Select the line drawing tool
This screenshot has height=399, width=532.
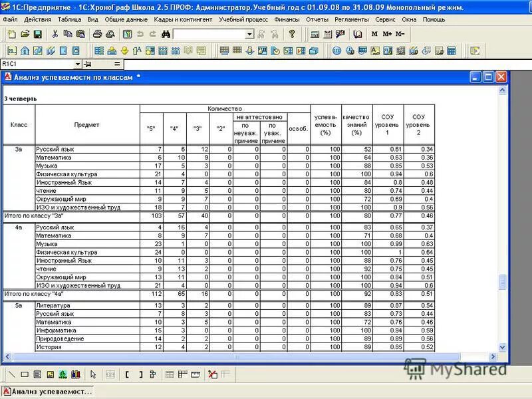click(12, 374)
